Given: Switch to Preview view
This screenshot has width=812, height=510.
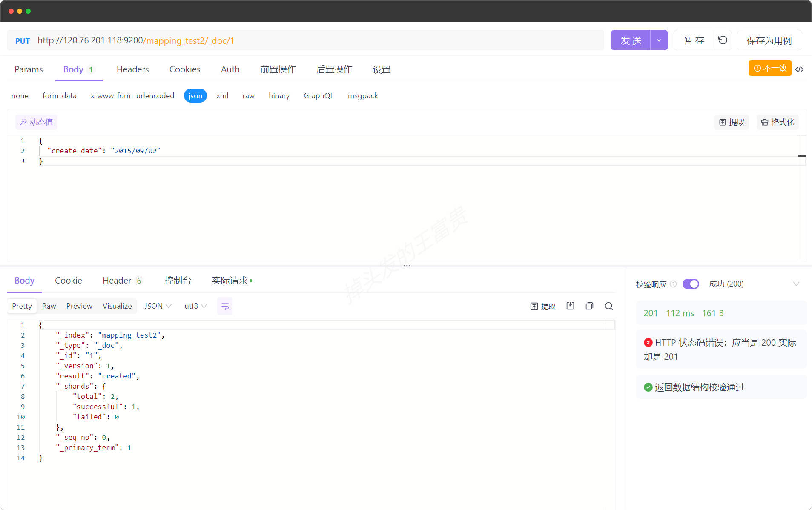Looking at the screenshot, I should tap(79, 306).
